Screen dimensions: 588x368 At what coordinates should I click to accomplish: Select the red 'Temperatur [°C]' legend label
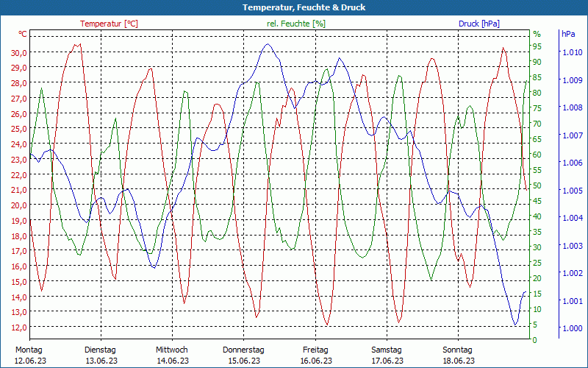pyautogui.click(x=109, y=24)
